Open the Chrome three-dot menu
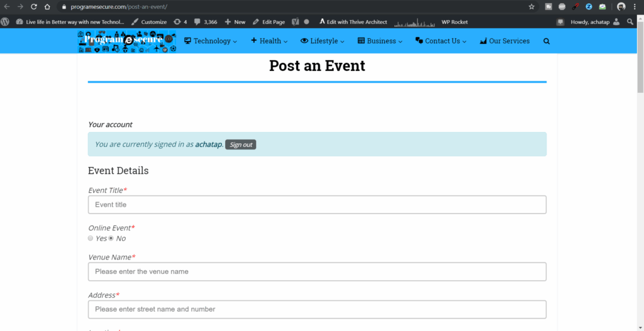Image resolution: width=644 pixels, height=331 pixels. 635,6
